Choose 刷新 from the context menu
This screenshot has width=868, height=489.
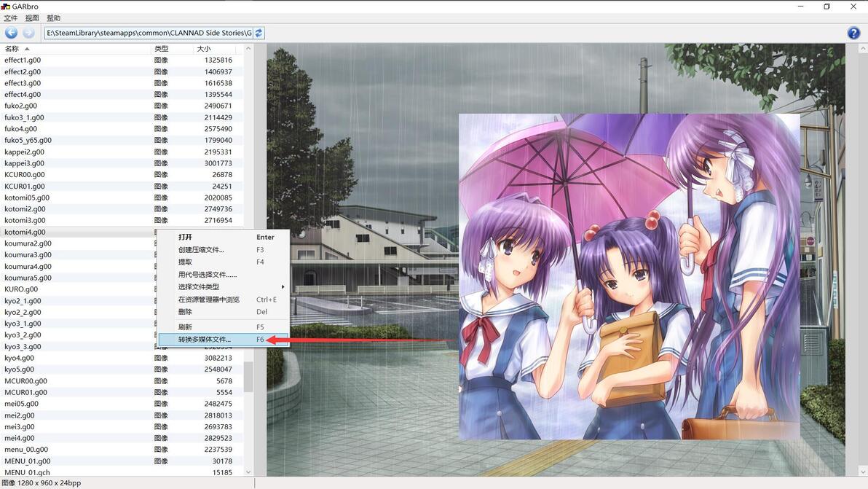[x=224, y=326]
